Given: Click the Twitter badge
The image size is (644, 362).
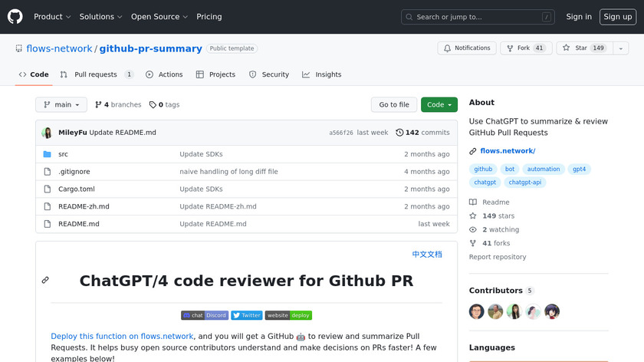Looking at the screenshot, I should click(x=246, y=315).
